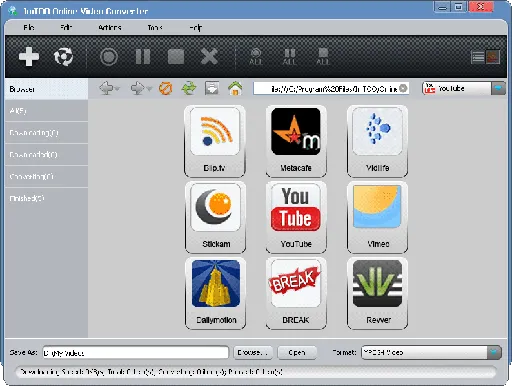Open the Edit menu
Image resolution: width=512 pixels, height=386 pixels.
pyautogui.click(x=66, y=27)
